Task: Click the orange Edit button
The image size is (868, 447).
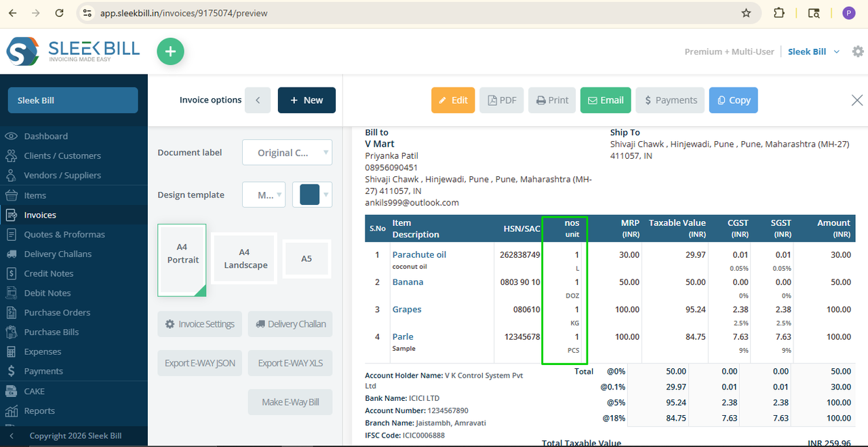Action: (x=453, y=100)
